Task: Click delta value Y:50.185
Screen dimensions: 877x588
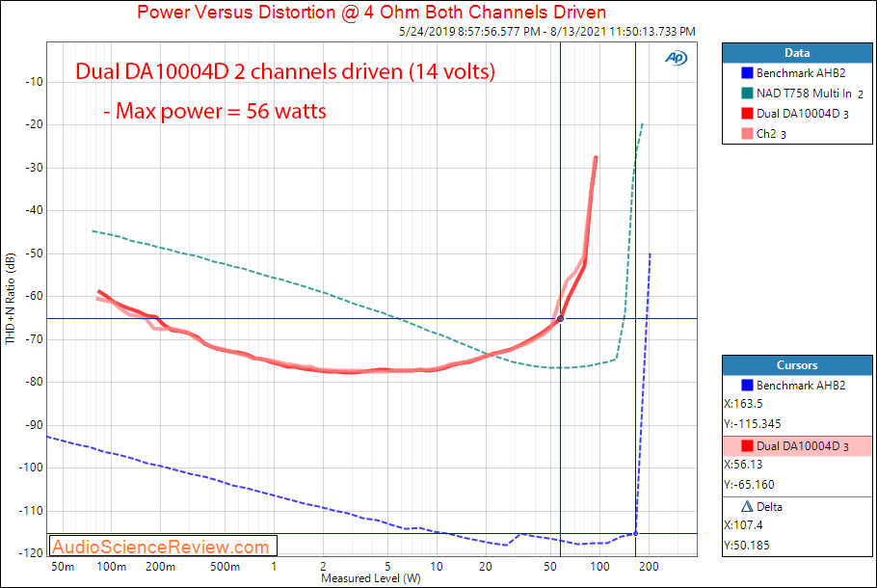Action: 747,546
